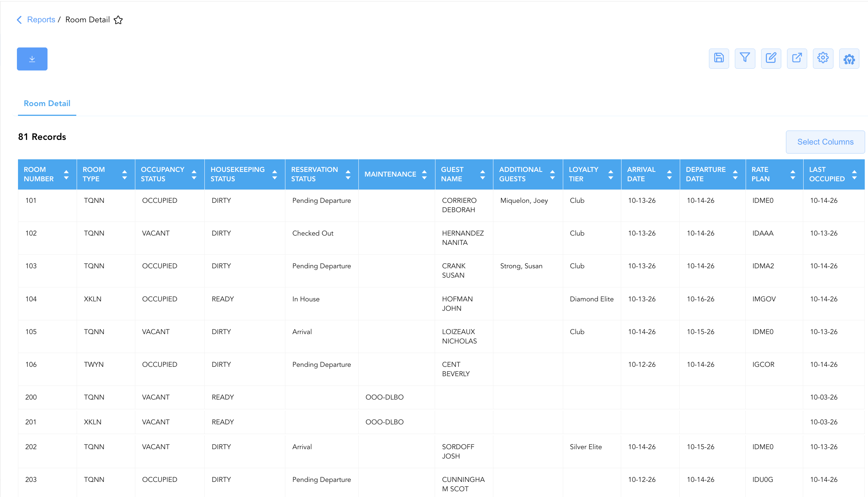Click guest name CORRIERO DEBORAH
Viewport: 868px width, 497px height.
[459, 205]
